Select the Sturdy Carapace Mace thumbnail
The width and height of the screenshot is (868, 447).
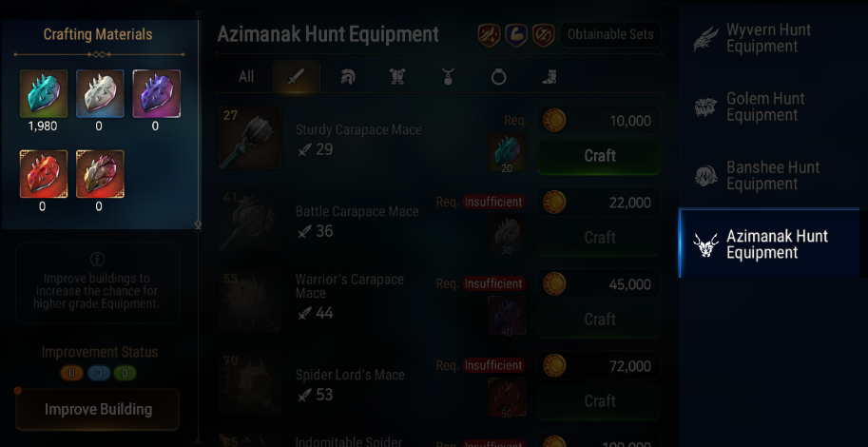249,138
